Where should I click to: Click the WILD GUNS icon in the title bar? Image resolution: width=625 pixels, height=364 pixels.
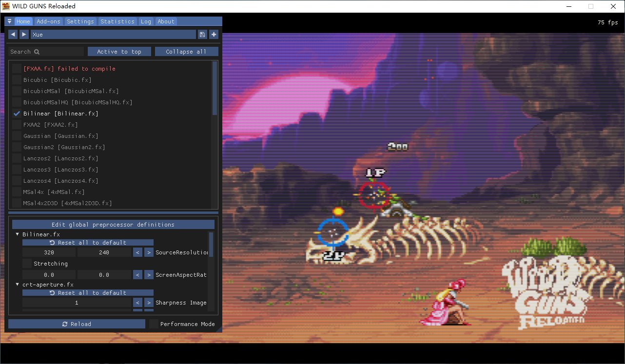7,6
